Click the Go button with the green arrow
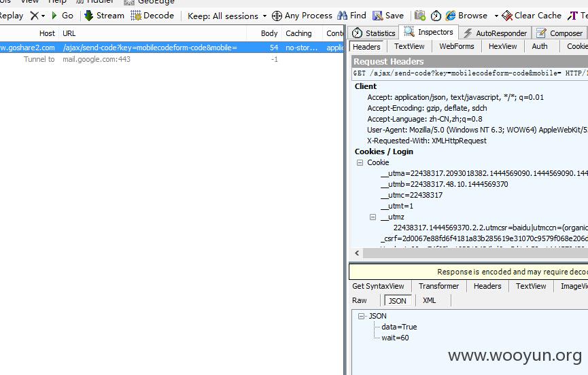Screen dimensions: 588x375 pyautogui.click(x=63, y=16)
